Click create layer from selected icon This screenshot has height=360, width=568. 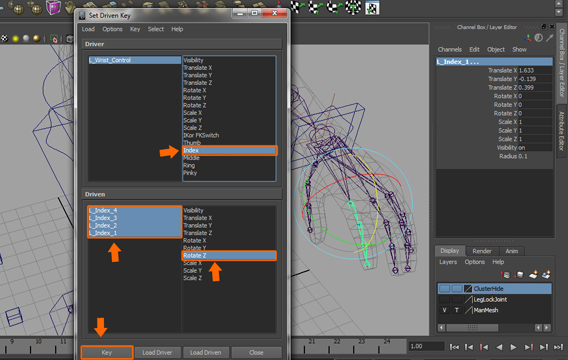[x=546, y=275]
